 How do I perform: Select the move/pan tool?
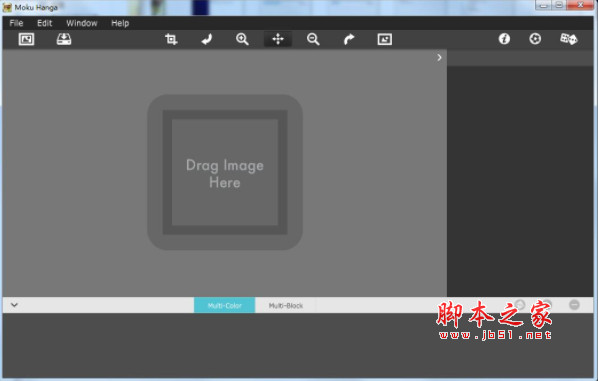click(278, 39)
